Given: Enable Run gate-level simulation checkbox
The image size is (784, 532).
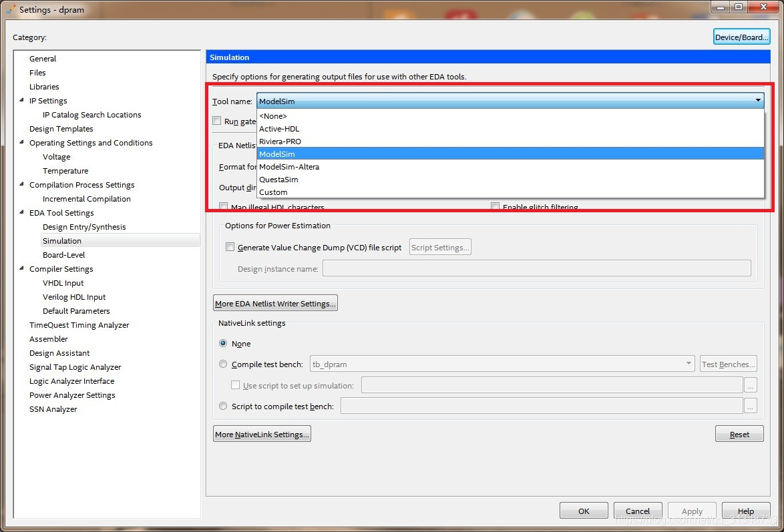Looking at the screenshot, I should point(216,121).
